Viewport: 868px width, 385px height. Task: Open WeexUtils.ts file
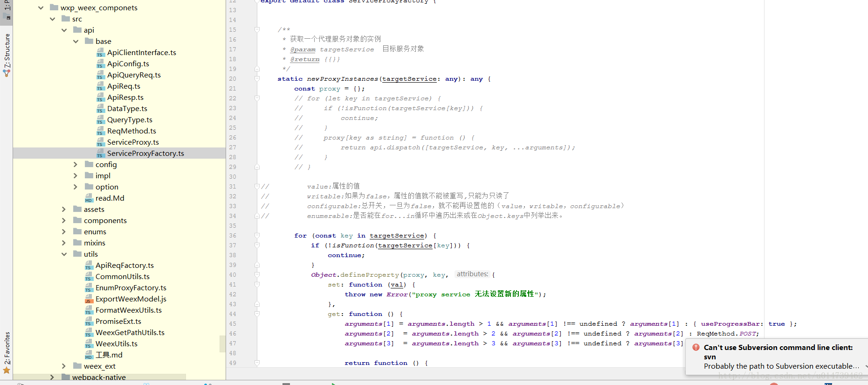click(x=117, y=344)
